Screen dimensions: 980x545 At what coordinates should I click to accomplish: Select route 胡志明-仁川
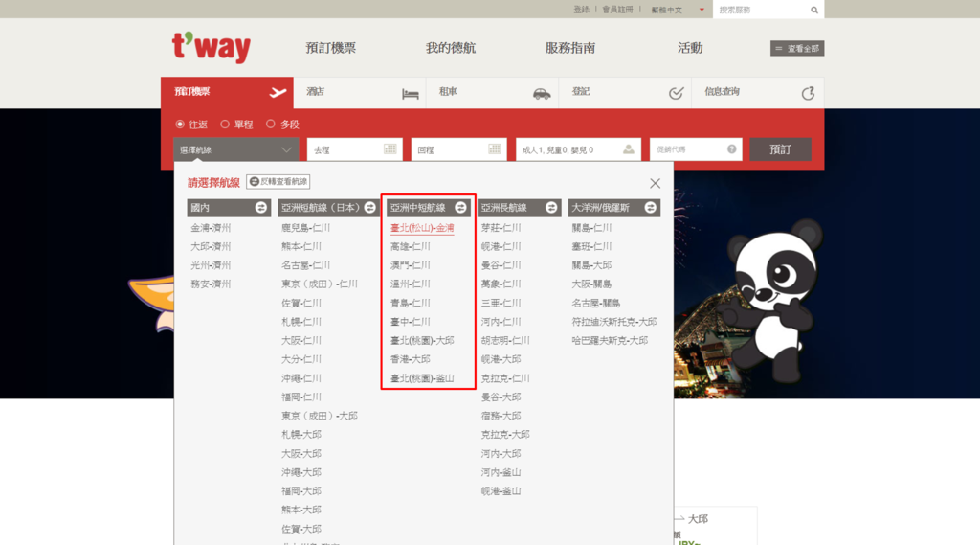click(505, 340)
